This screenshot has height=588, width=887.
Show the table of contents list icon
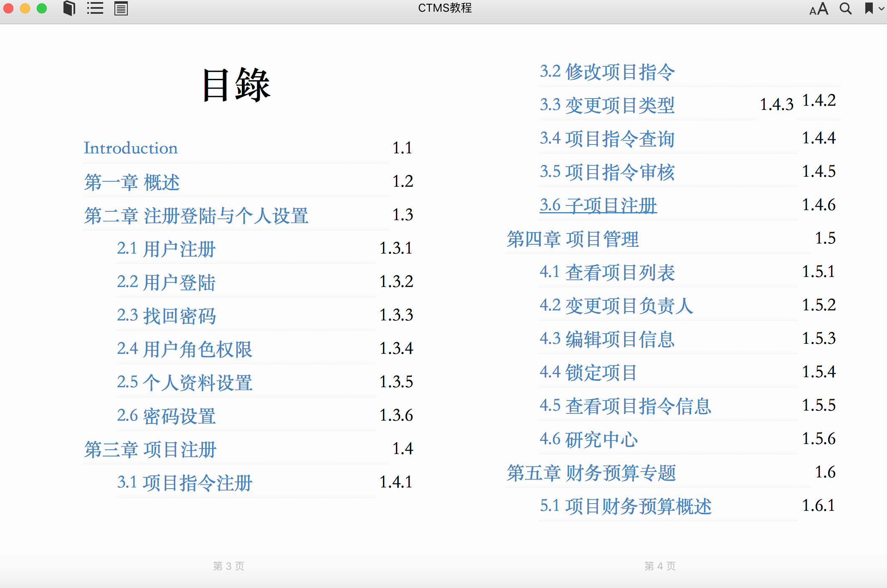pos(95,8)
